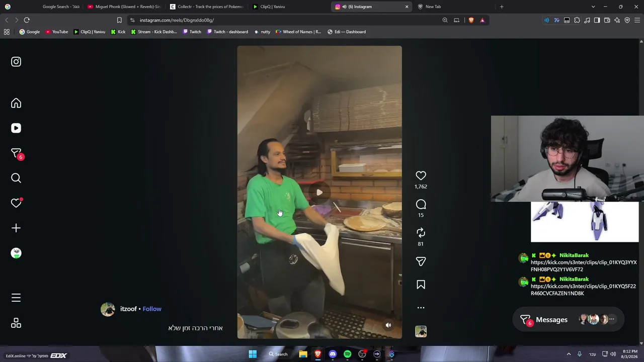Screen dimensions: 644x362
Task: Switch to ClipQ Yanivu tab
Action: coord(289,7)
